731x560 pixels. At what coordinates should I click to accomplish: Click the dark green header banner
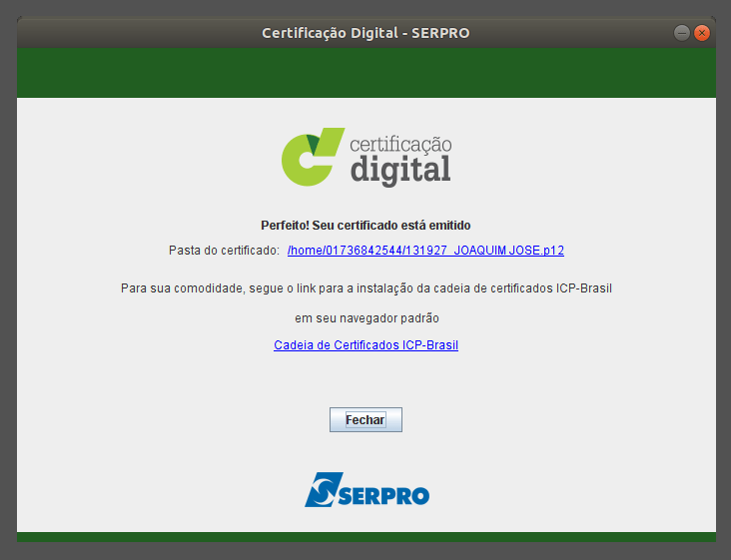coord(365,72)
